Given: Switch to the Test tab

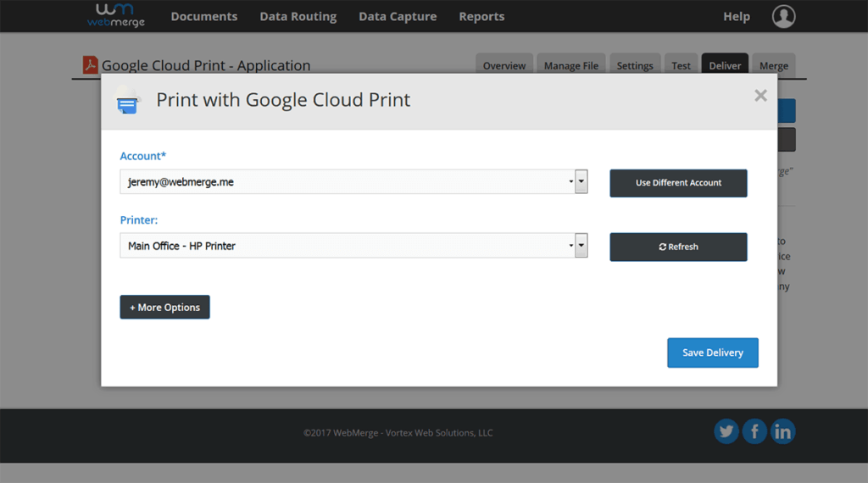Looking at the screenshot, I should coord(681,65).
